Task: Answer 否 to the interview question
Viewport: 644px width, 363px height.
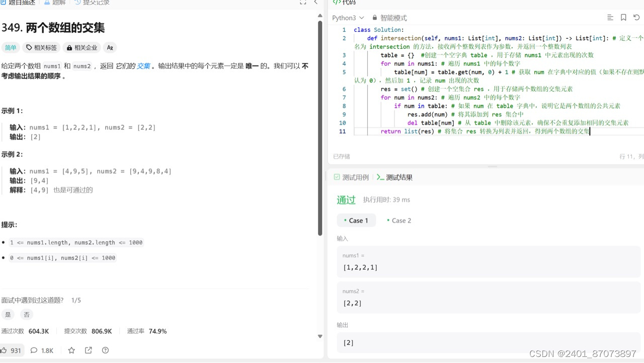Action: click(x=27, y=315)
